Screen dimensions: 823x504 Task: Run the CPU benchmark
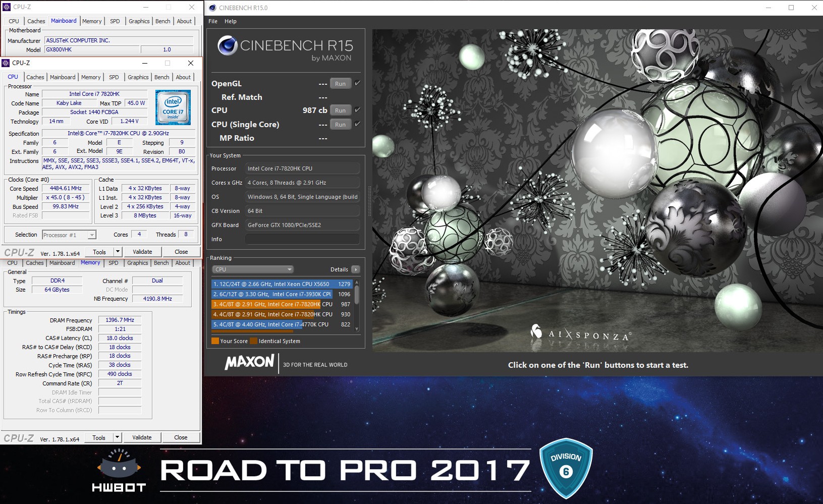click(341, 110)
